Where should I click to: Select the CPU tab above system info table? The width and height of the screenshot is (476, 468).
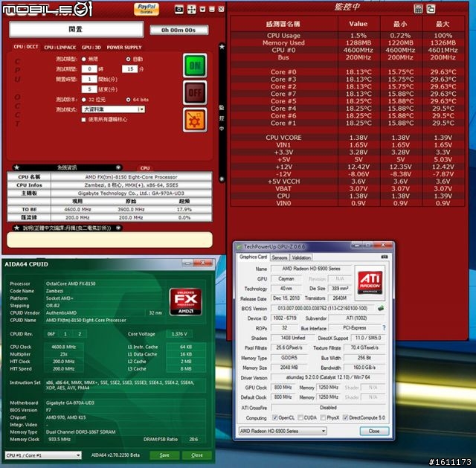[145, 168]
